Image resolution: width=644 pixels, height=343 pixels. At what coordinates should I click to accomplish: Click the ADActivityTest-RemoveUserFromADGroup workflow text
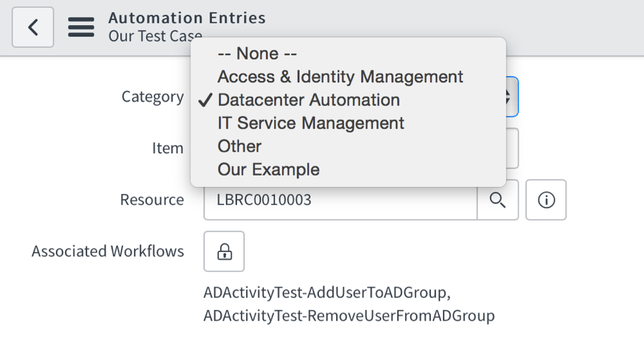348,316
